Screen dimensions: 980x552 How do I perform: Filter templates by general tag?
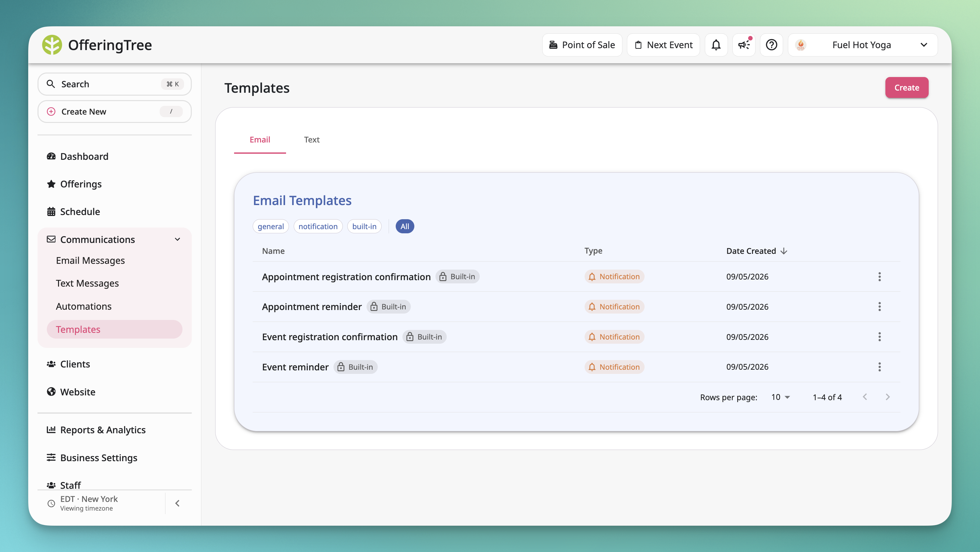(x=270, y=227)
